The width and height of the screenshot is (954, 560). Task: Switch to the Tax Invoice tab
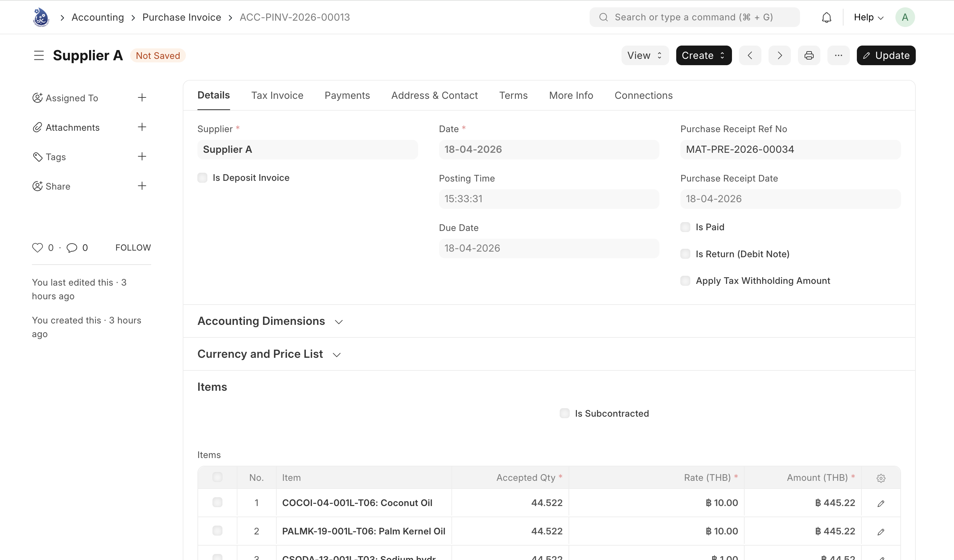pyautogui.click(x=277, y=95)
